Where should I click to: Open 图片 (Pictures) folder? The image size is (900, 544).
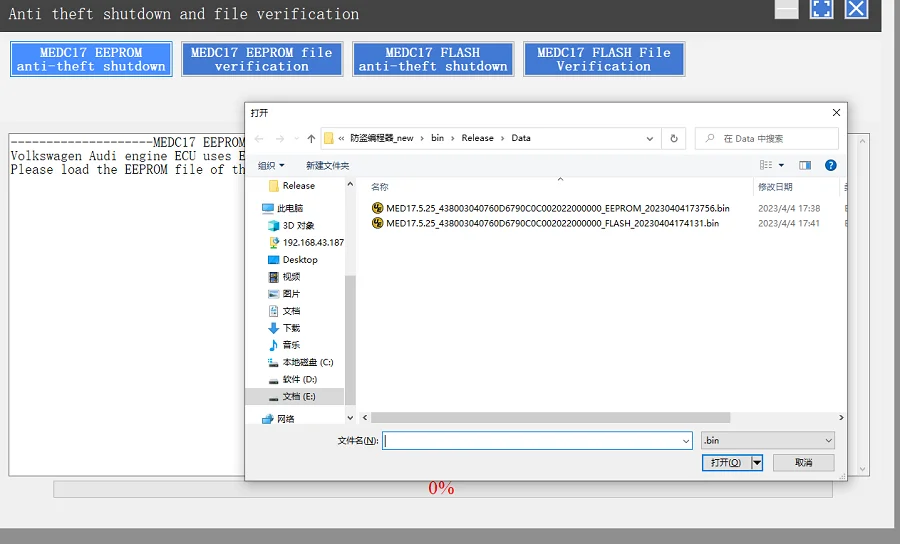pos(291,294)
